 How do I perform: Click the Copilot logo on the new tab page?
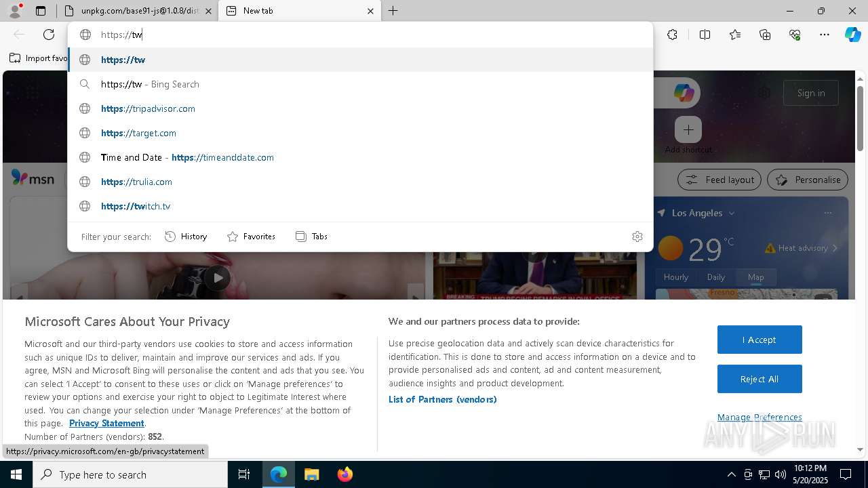point(684,93)
